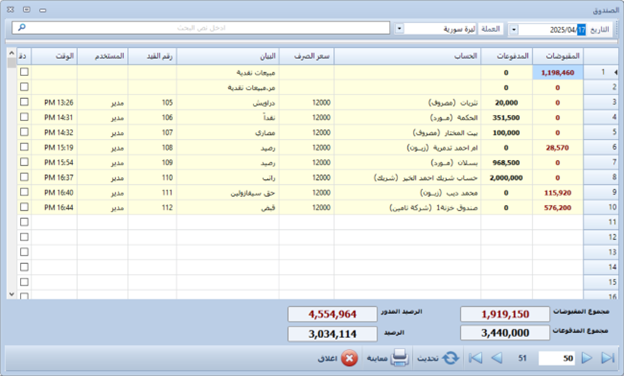Click the معاينة preview button label
624x376 pixels.
(x=377, y=358)
